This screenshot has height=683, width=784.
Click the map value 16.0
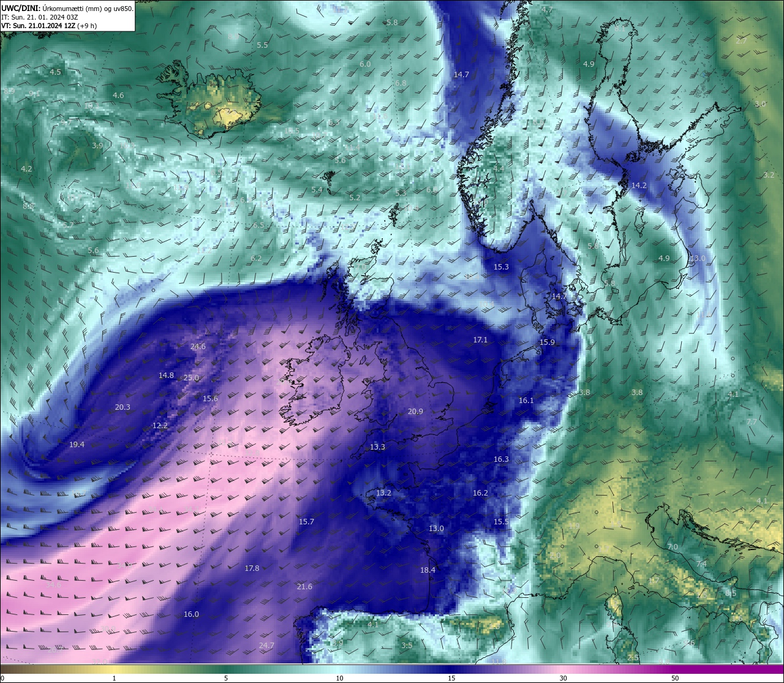[191, 614]
